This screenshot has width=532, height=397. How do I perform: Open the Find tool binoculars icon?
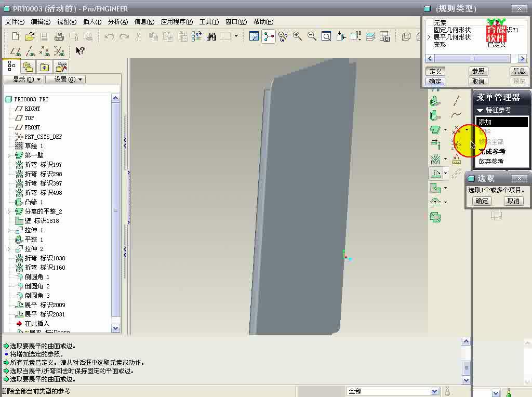click(211, 36)
